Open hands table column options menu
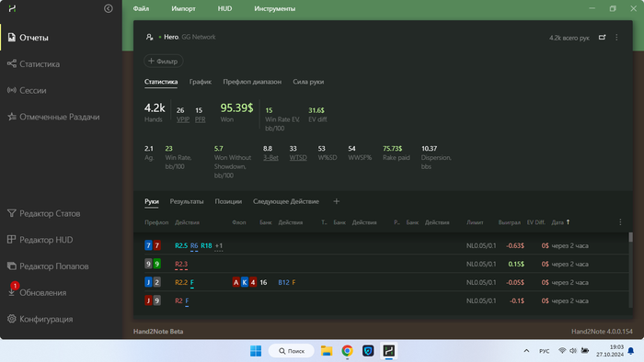The height and width of the screenshot is (362, 644). point(620,222)
